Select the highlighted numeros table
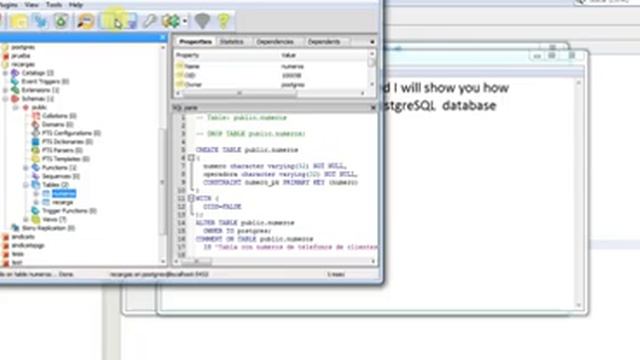640x360 pixels. coord(64,193)
